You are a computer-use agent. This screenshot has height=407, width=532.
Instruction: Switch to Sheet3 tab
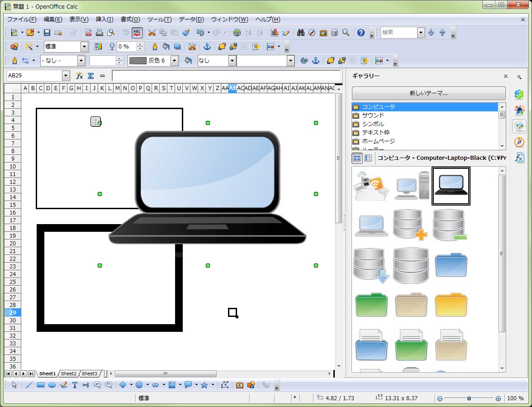[x=90, y=374]
